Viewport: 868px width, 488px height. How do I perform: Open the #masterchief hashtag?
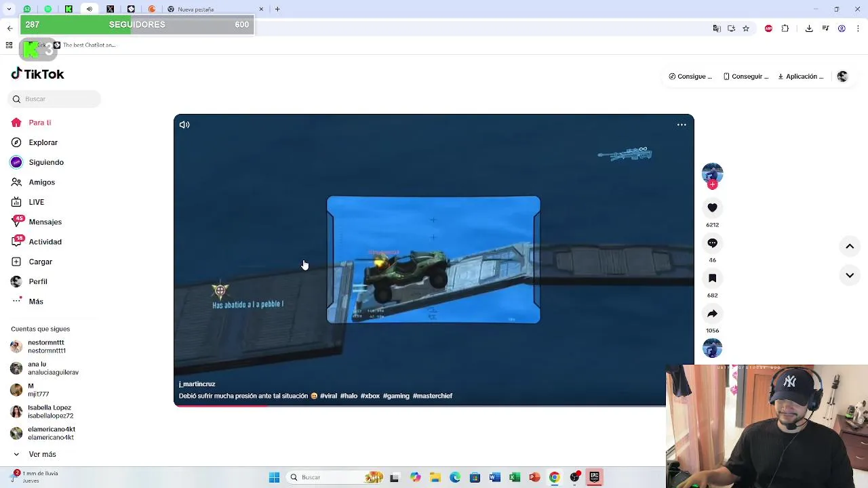[433, 396]
